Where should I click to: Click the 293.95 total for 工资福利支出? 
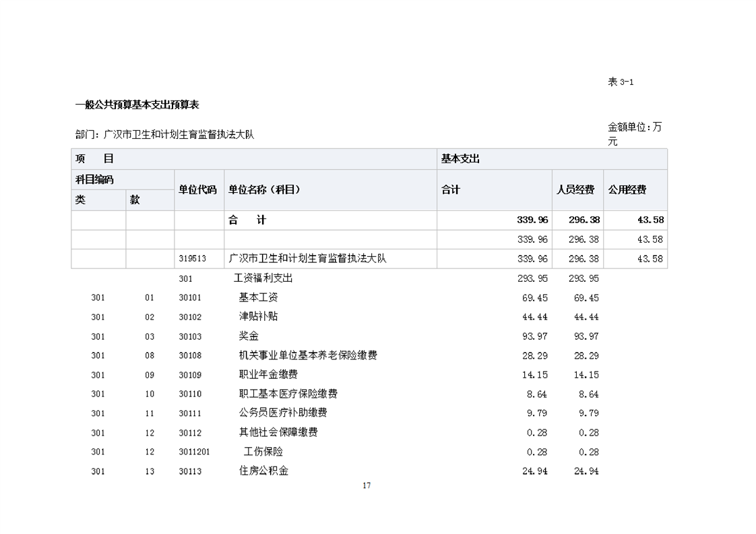pyautogui.click(x=532, y=278)
